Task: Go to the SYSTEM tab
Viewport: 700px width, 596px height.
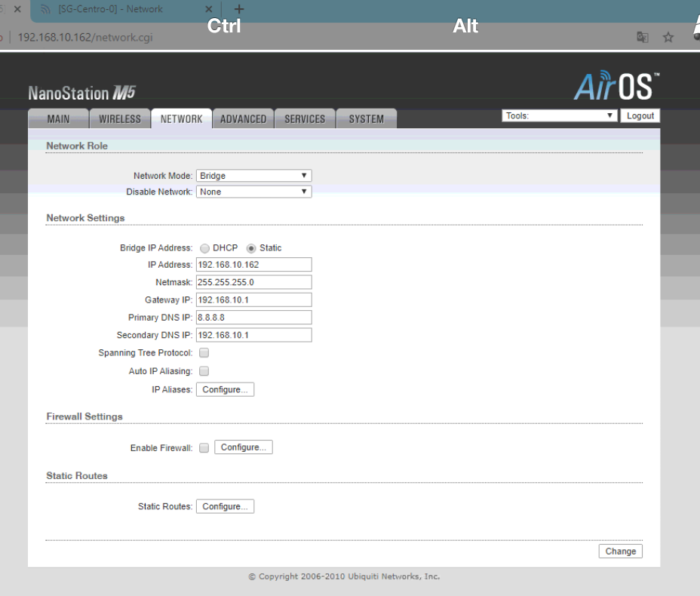Action: (x=366, y=118)
